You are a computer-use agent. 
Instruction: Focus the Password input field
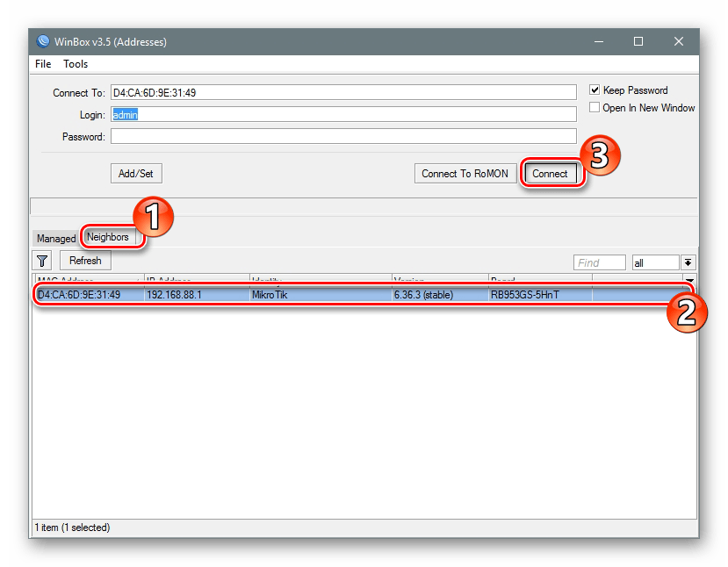[x=343, y=136]
